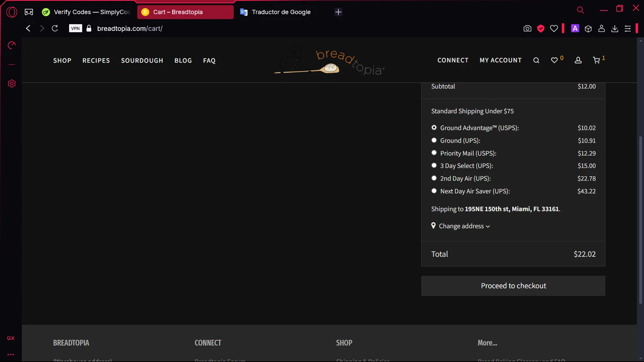The height and width of the screenshot is (362, 644).
Task: Click the $43.22 Next Day Air price
Action: (x=586, y=191)
